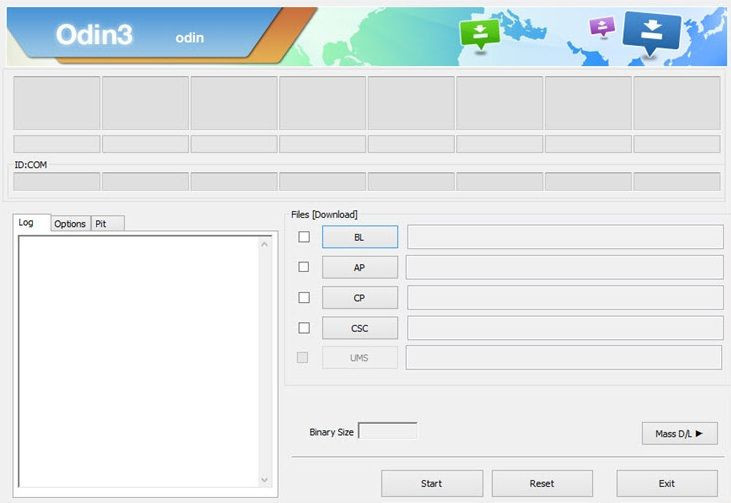Screen dimensions: 731x503
Task: Open the Pit tab
Action: (108, 224)
